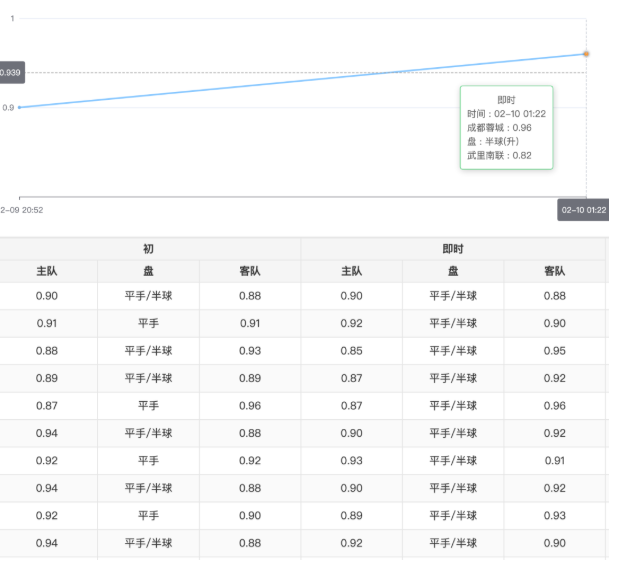Click the 02-10 01:22 time label on the x-axis
Viewport: 625px width, 561px height.
point(584,211)
